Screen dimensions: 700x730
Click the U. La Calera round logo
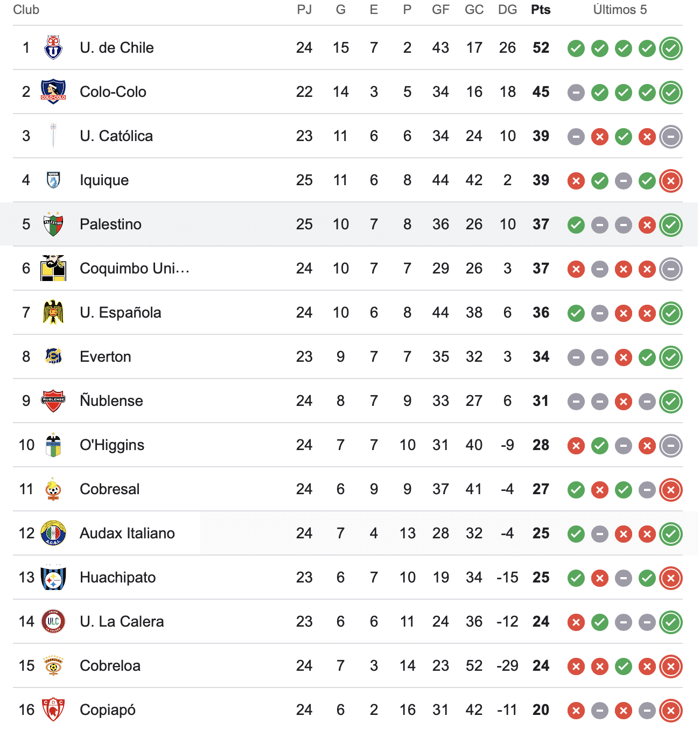53,622
